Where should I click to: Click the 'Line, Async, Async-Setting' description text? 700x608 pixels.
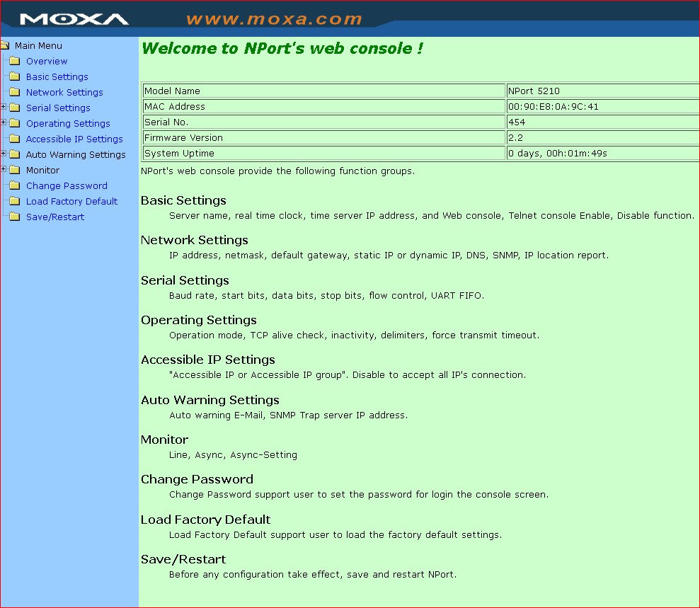[x=233, y=455]
